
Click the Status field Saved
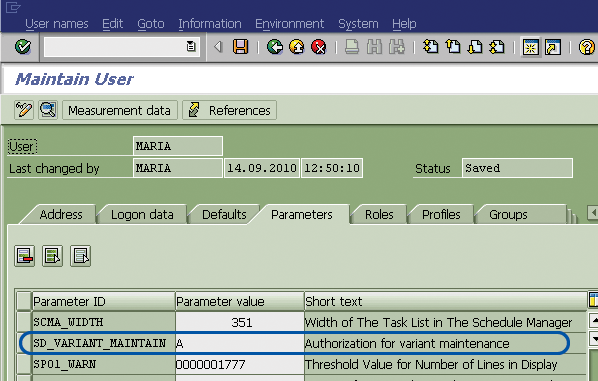pyautogui.click(x=517, y=168)
